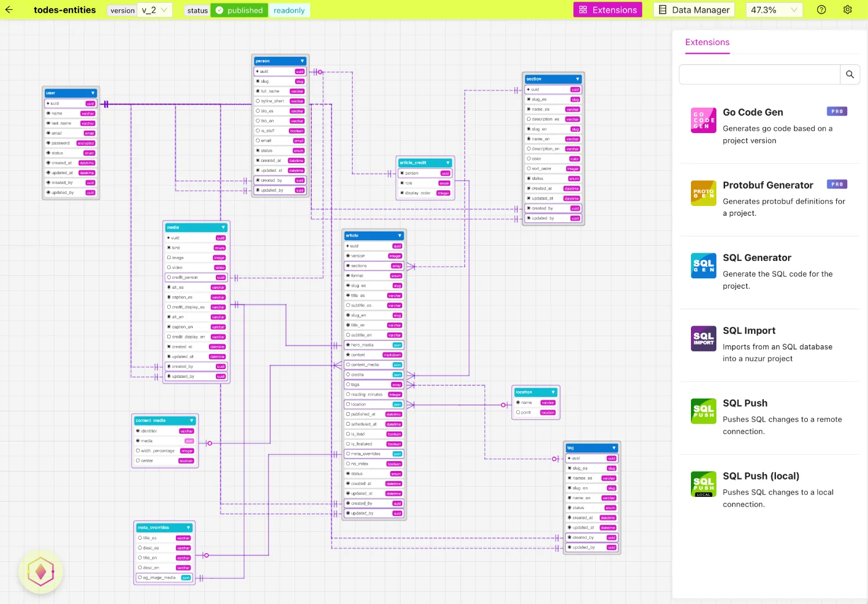Open the help question mark icon
The height and width of the screenshot is (604, 868).
point(821,10)
